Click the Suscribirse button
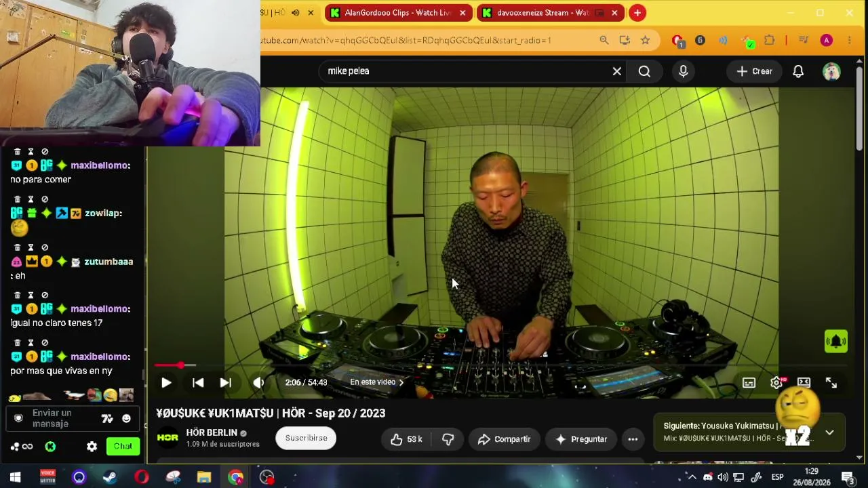 pyautogui.click(x=306, y=438)
